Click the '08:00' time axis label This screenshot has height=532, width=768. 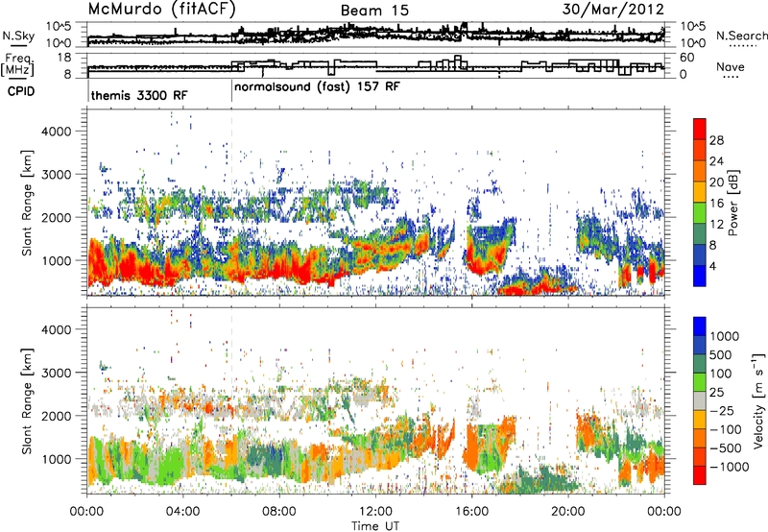pos(278,512)
